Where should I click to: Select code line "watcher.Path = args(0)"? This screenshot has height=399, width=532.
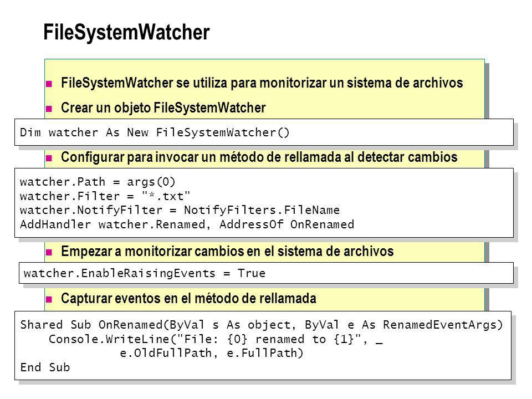tap(98, 182)
